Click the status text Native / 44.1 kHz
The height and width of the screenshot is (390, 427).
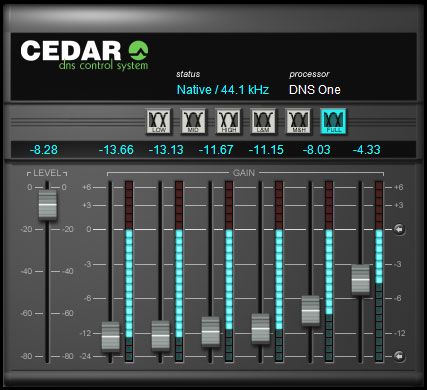[223, 90]
